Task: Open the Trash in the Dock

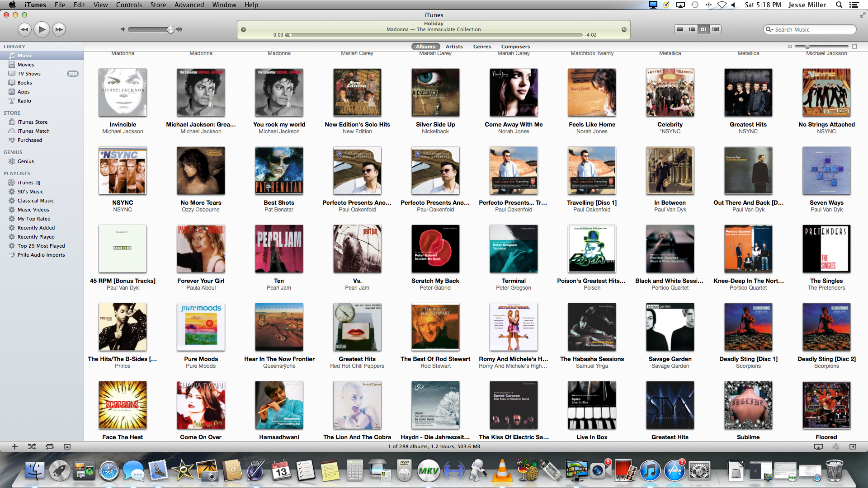Action: coord(835,471)
